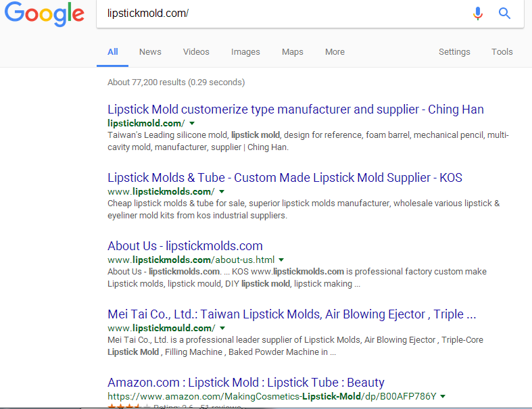Click the Taiwan's Leading silicone mold snippet
This screenshot has width=532, height=409.
click(x=308, y=141)
